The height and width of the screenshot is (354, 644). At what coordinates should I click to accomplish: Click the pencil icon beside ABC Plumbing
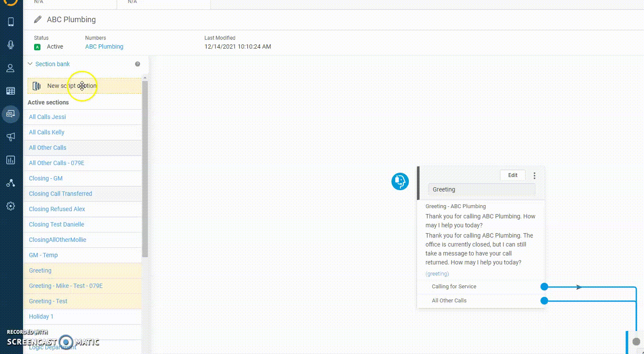coord(38,20)
